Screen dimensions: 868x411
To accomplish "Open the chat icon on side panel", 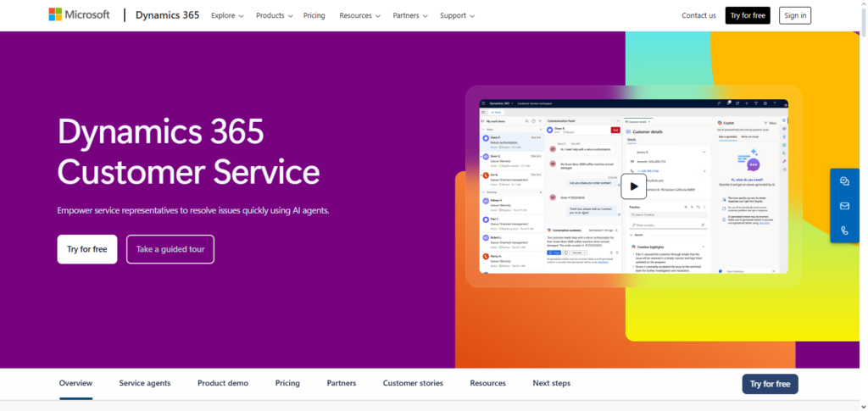I will [x=844, y=181].
